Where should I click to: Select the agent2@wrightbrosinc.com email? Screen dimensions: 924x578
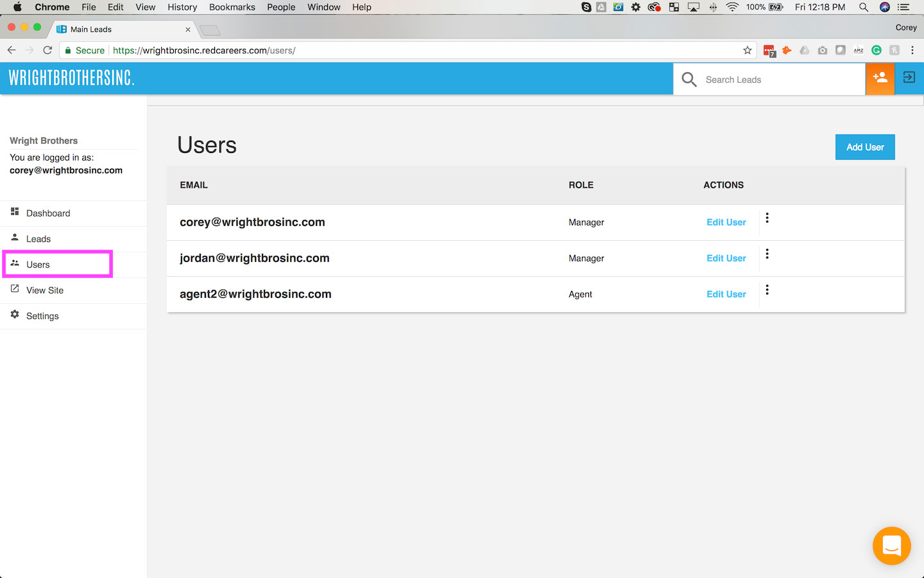tap(255, 294)
